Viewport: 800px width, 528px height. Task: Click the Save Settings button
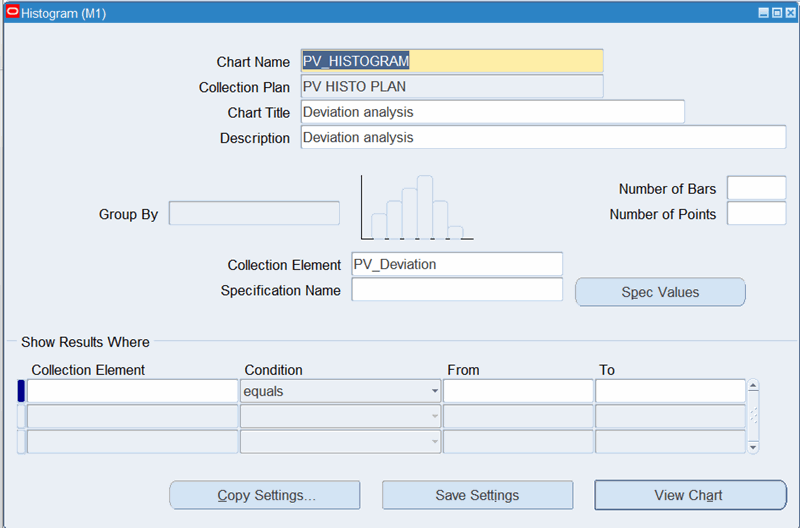[478, 495]
